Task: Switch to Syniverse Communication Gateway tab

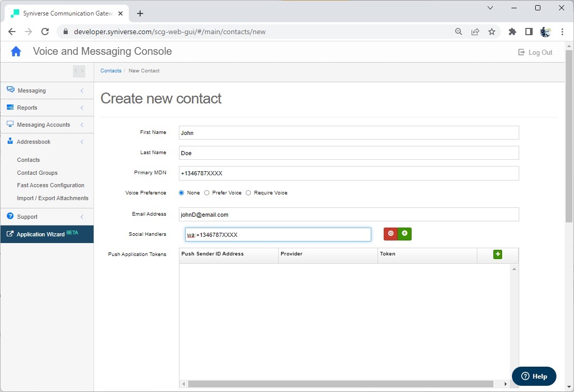Action: 67,13
